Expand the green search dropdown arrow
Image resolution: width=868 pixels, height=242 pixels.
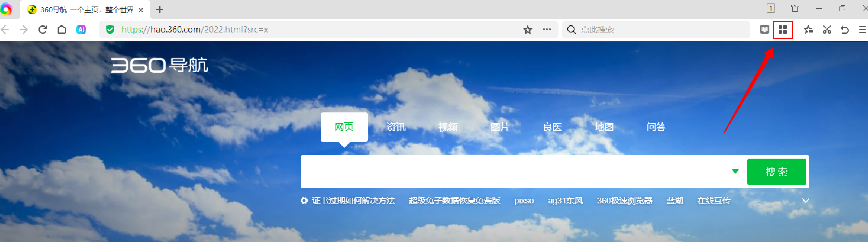[x=735, y=172]
